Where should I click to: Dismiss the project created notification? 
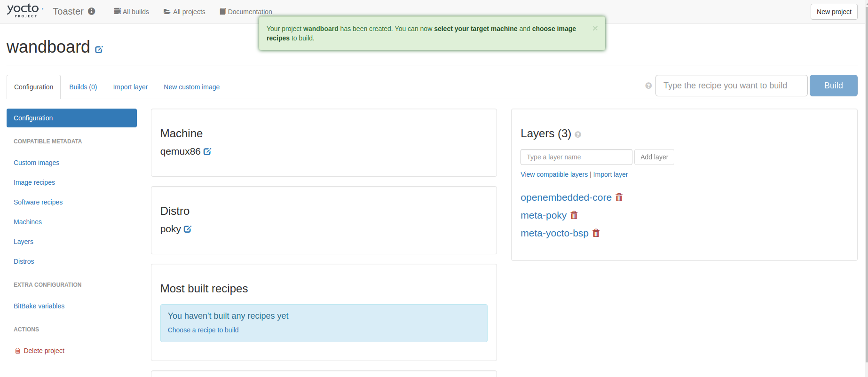[x=595, y=28]
